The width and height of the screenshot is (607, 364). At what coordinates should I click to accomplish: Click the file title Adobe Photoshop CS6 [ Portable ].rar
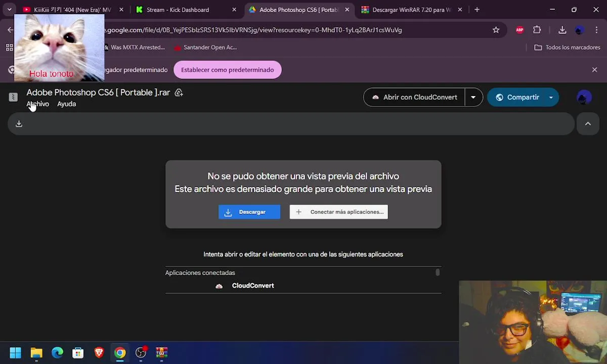point(98,93)
